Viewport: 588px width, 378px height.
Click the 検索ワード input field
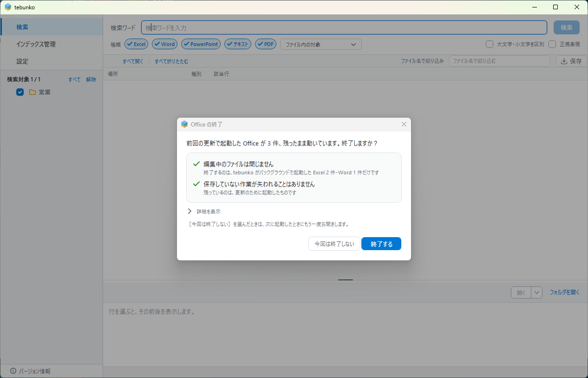tap(344, 28)
